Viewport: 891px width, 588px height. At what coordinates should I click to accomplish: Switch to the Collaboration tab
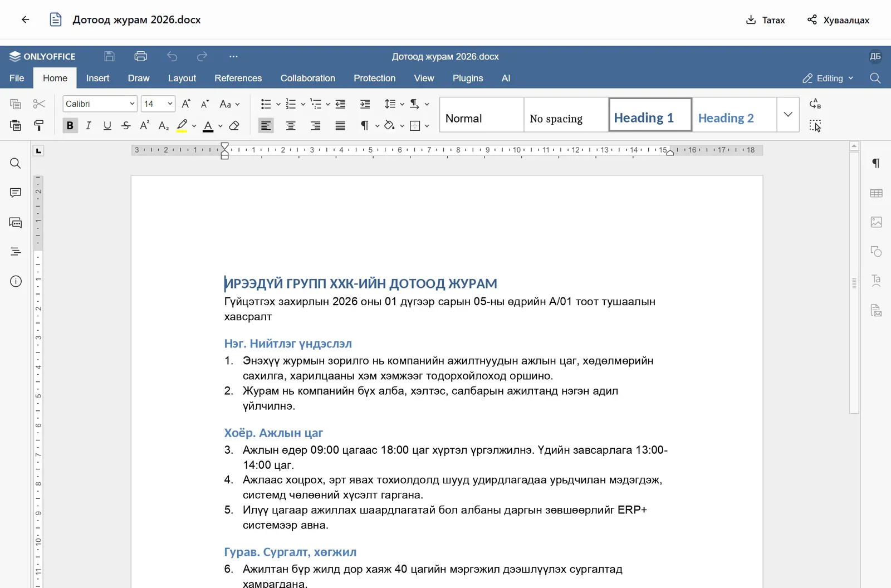pos(308,79)
